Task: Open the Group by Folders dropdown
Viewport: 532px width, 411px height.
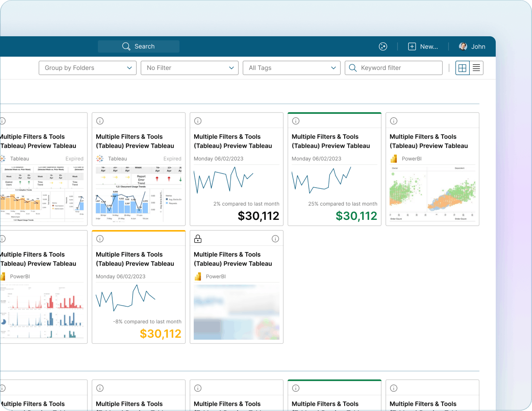Action: coord(87,68)
